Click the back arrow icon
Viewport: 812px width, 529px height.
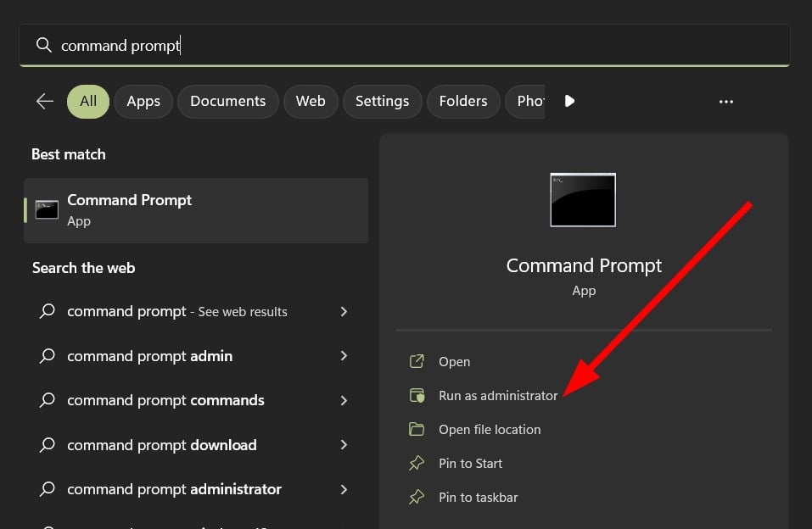45,101
